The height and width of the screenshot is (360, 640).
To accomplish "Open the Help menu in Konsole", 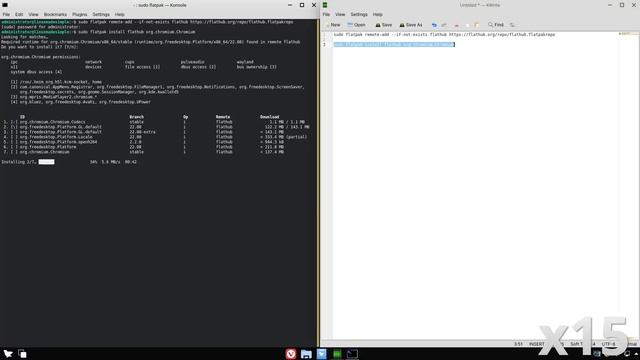I will (120, 14).
